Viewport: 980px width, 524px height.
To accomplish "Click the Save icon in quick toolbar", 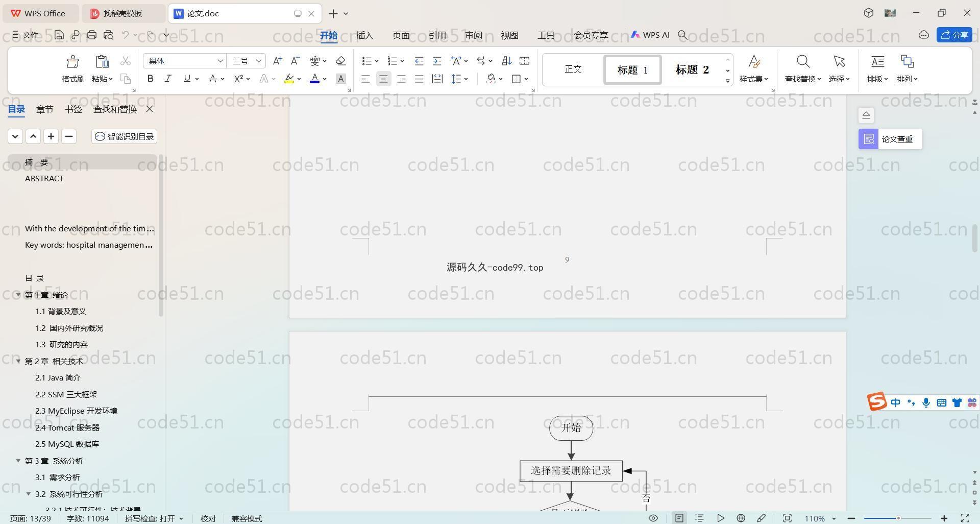I will [x=59, y=35].
